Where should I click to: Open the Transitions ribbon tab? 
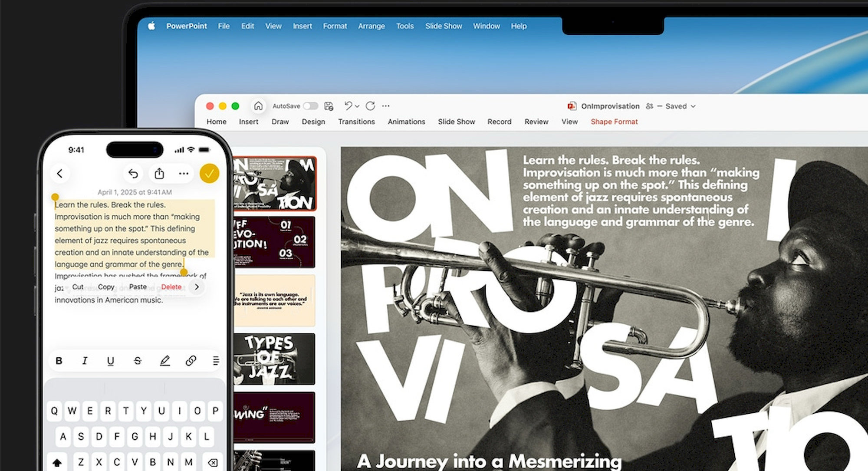click(x=356, y=122)
